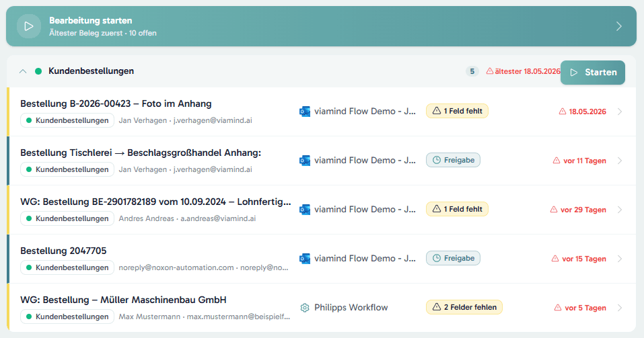Image resolution: width=644 pixels, height=338 pixels.
Task: Open 'WG: Bestellung – Müller Maschinenbau GmbH'
Action: (x=123, y=300)
